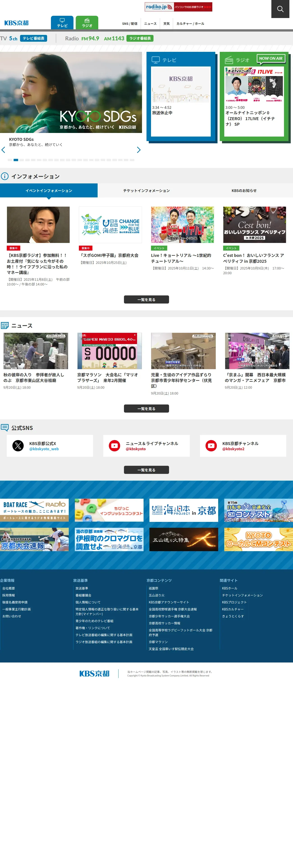The image size is (293, 868).
Task: Open オールナイトニッポン0 program thumbnail
Action: click(x=254, y=85)
